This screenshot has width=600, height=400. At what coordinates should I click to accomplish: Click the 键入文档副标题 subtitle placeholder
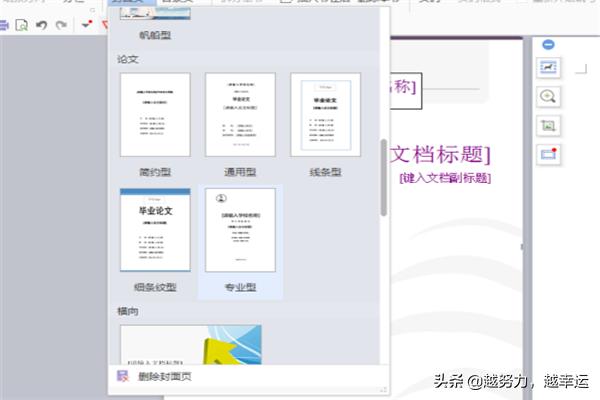(444, 178)
